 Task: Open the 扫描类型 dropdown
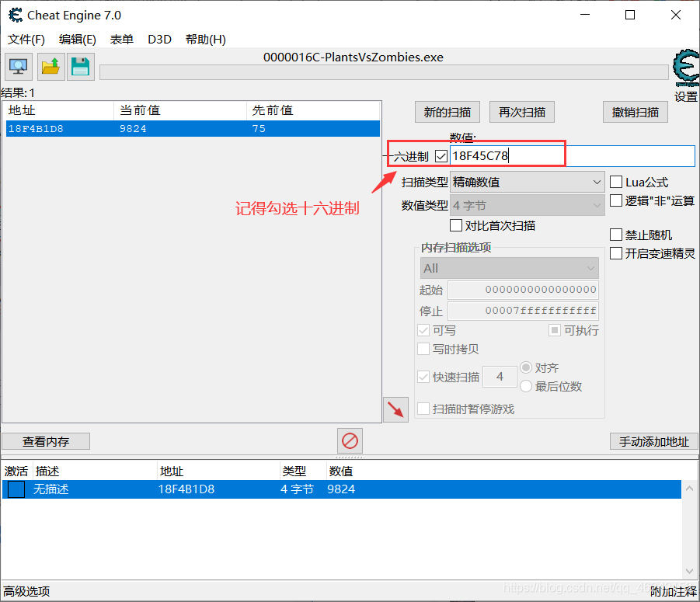pyautogui.click(x=527, y=182)
